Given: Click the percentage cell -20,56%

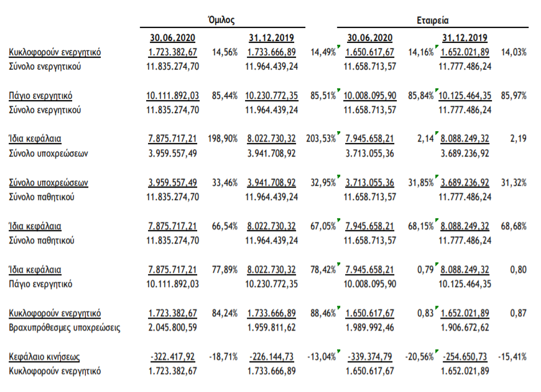Looking at the screenshot, I should pos(419,357).
